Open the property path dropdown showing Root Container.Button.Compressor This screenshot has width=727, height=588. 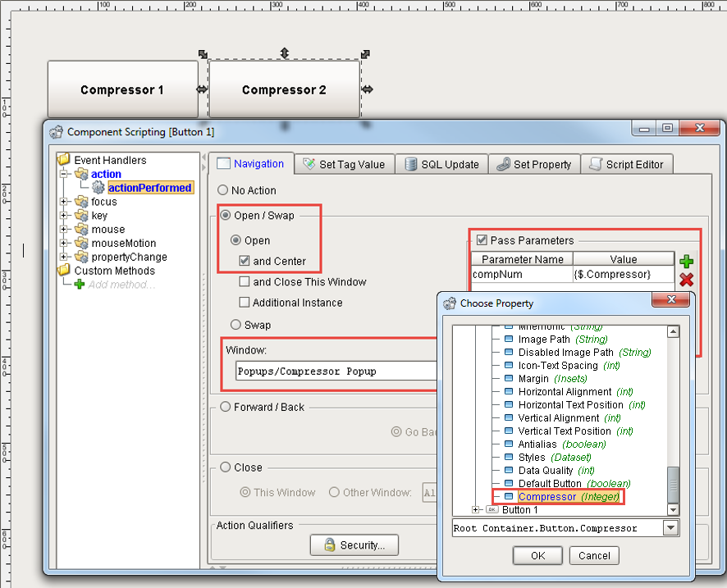coord(670,527)
